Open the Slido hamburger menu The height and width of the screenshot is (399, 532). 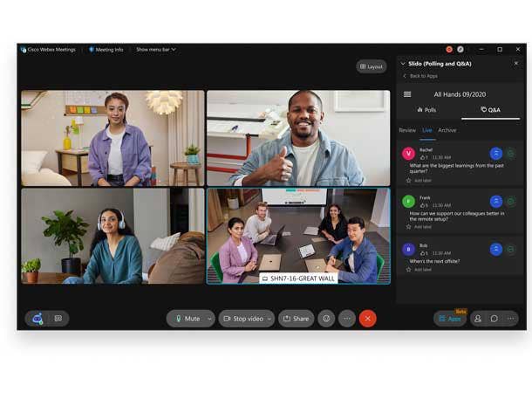(x=407, y=94)
